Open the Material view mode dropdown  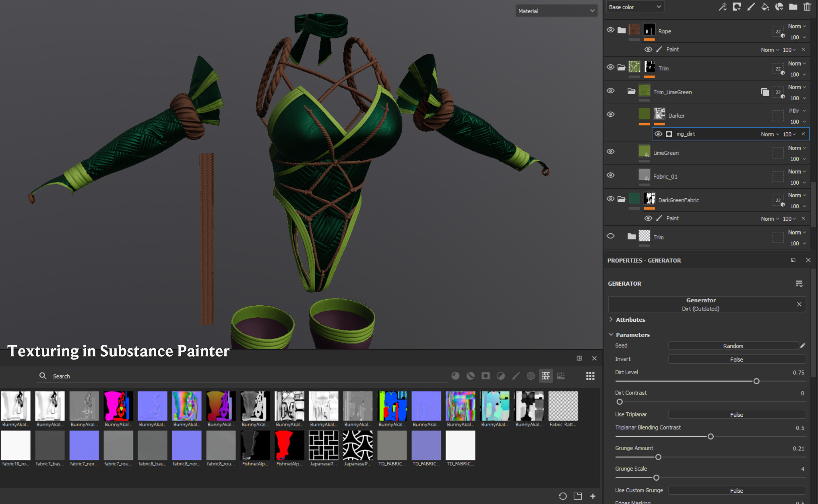tap(556, 11)
